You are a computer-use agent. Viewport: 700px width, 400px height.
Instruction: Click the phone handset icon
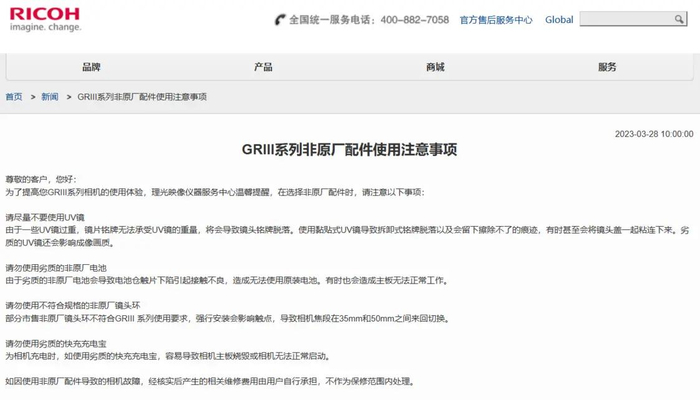280,20
